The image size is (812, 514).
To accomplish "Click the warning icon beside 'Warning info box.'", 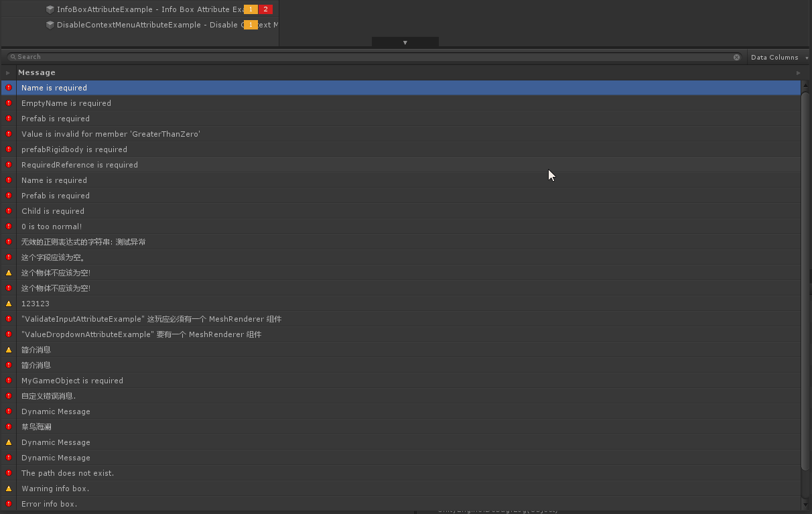I will pos(9,489).
